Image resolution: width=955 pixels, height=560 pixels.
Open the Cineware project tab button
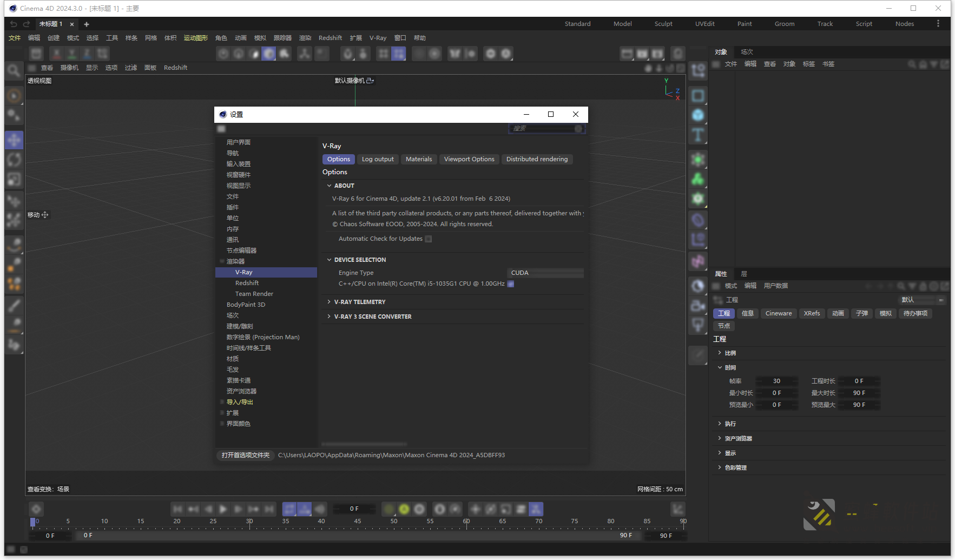click(779, 313)
